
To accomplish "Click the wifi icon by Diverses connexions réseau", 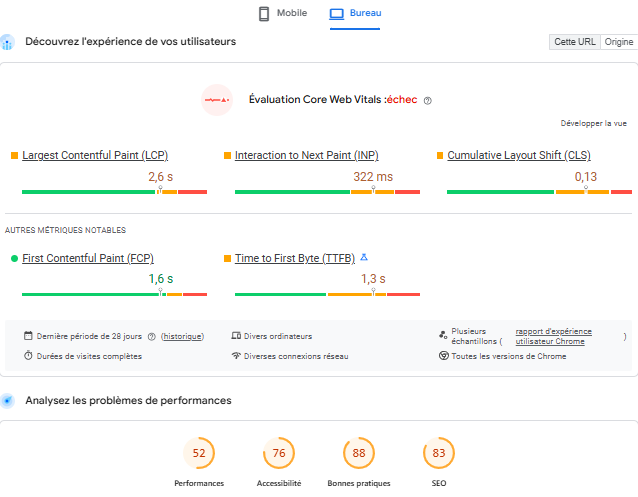I will click(x=236, y=356).
